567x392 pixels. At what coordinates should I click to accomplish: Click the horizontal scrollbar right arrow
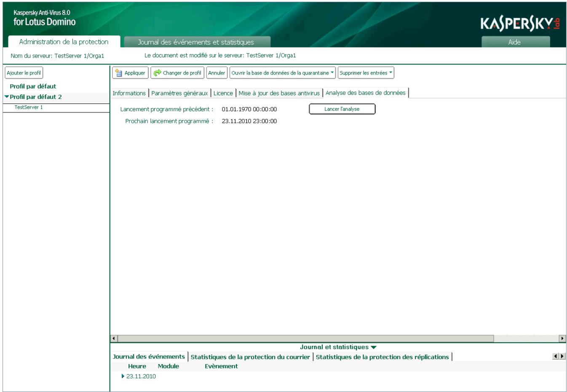562,338
